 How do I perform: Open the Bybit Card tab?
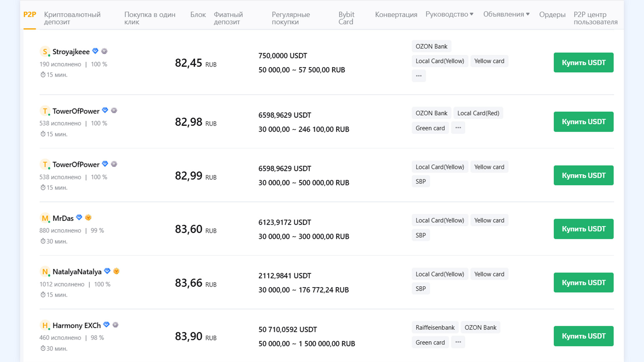click(x=346, y=18)
